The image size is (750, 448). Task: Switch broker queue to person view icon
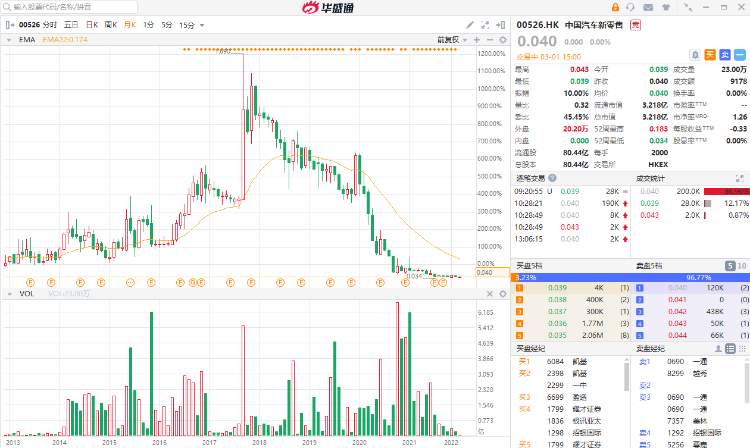click(x=718, y=349)
